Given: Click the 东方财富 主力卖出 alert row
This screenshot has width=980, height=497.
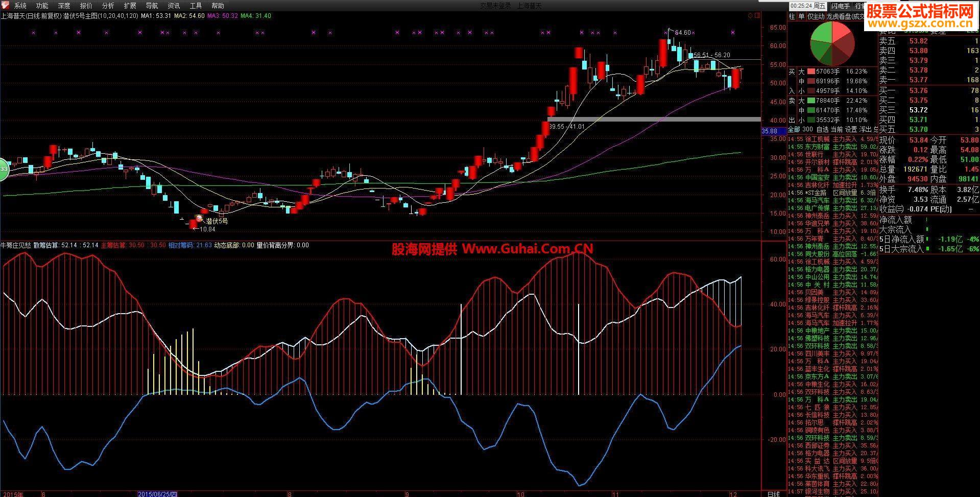Looking at the screenshot, I should (x=833, y=147).
